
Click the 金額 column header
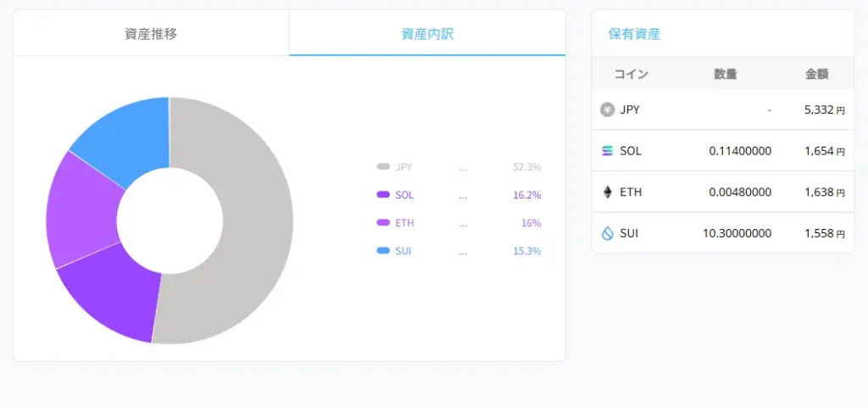click(816, 74)
